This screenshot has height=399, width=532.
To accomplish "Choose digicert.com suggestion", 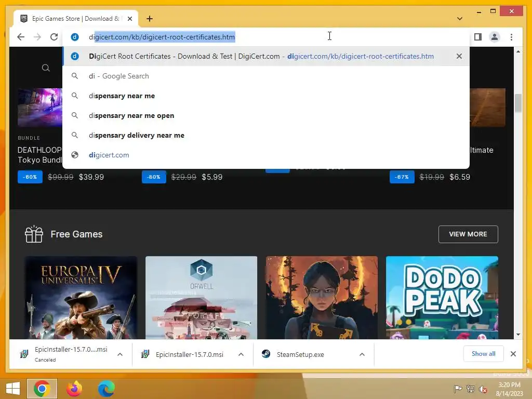I will click(266, 155).
